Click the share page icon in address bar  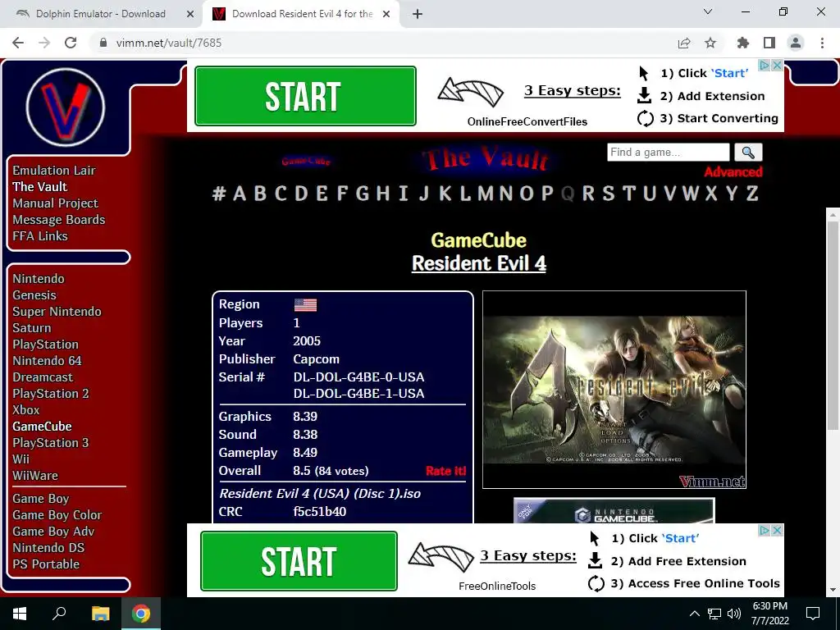pos(684,43)
